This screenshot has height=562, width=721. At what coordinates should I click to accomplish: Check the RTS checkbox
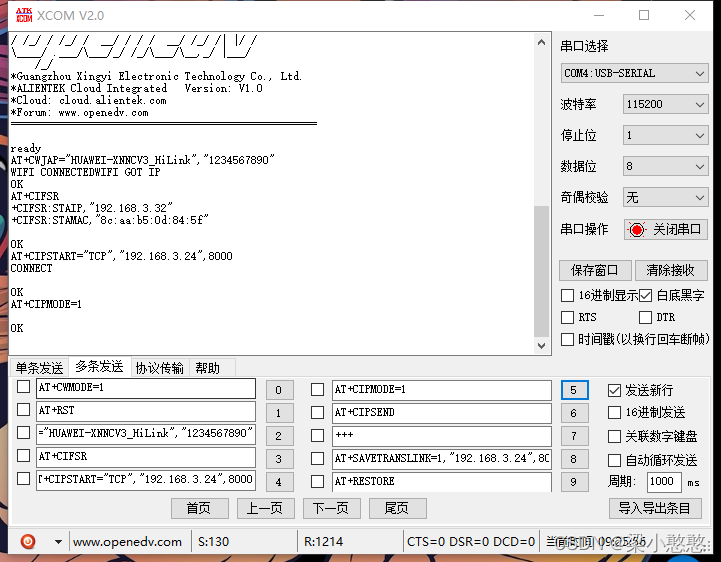pos(567,317)
